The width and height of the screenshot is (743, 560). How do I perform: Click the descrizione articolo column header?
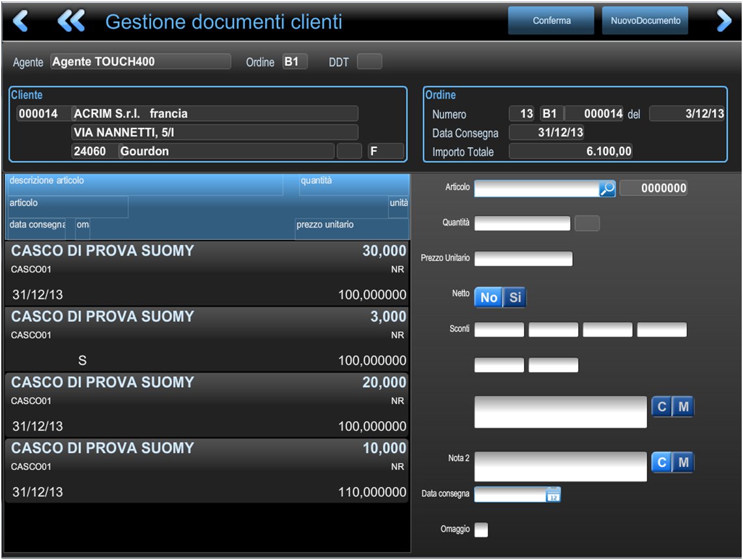pos(145,184)
